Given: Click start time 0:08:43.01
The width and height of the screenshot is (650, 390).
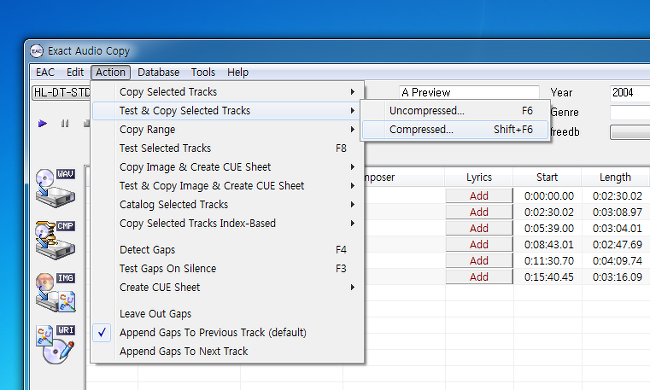Looking at the screenshot, I should [x=549, y=245].
